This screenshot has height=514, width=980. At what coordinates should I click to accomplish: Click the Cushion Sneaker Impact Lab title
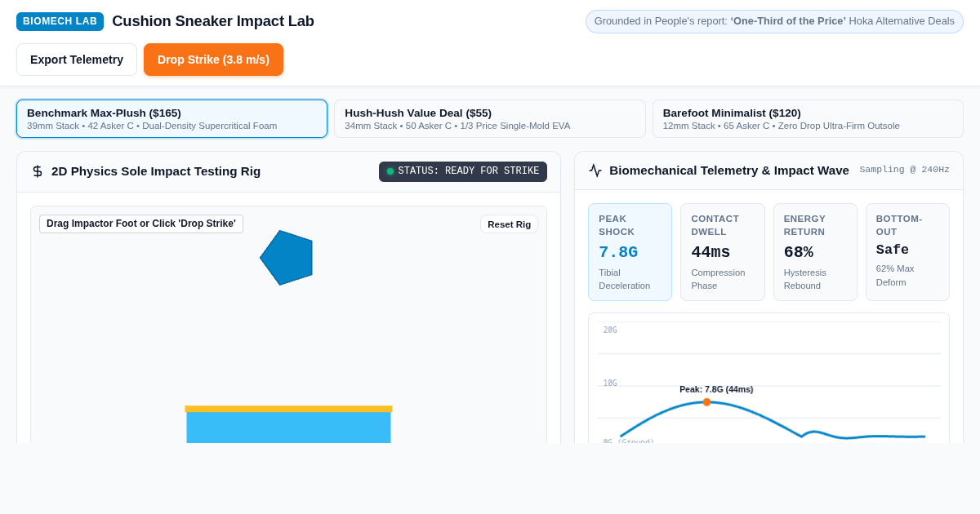click(213, 21)
